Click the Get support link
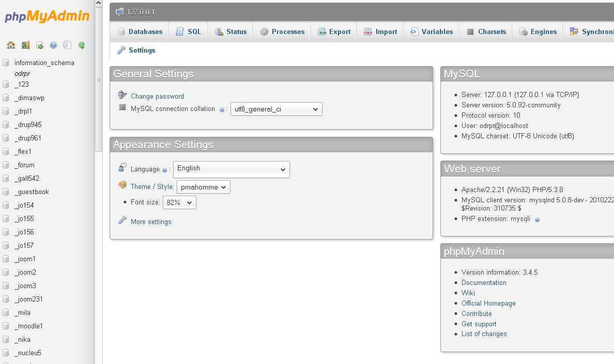Image resolution: width=614 pixels, height=364 pixels. pos(479,324)
